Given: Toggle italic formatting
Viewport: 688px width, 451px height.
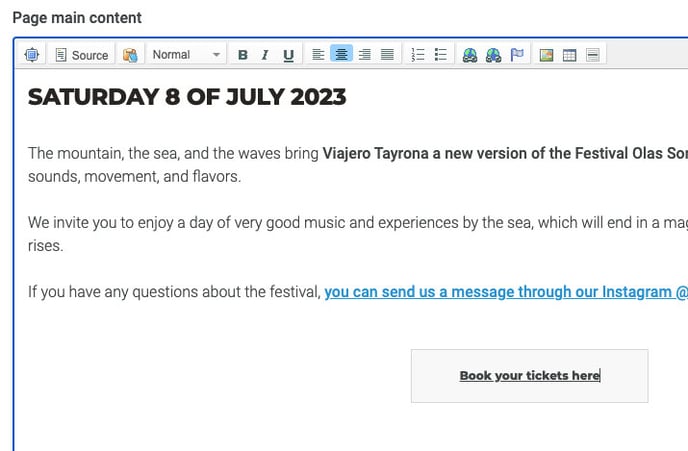Looking at the screenshot, I should [x=265, y=55].
